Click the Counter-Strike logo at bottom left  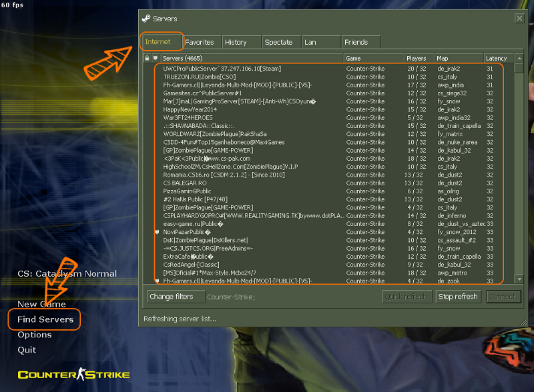[x=73, y=375]
